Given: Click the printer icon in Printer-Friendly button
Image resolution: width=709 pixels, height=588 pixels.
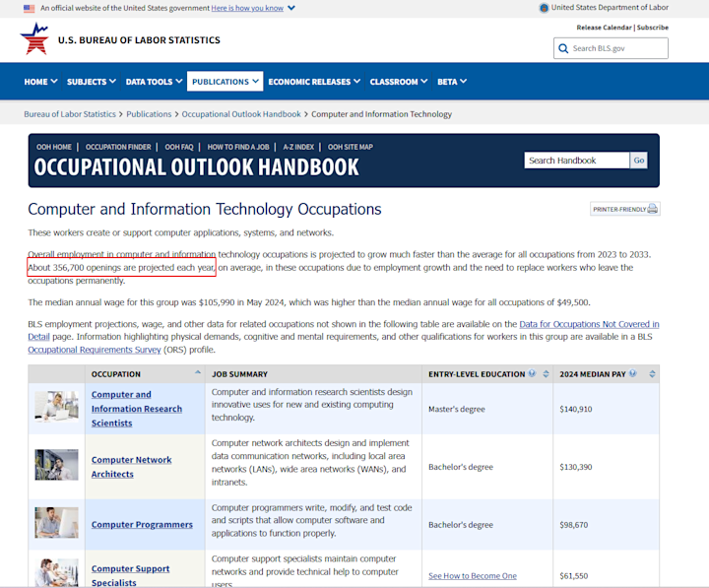Looking at the screenshot, I should (x=653, y=209).
